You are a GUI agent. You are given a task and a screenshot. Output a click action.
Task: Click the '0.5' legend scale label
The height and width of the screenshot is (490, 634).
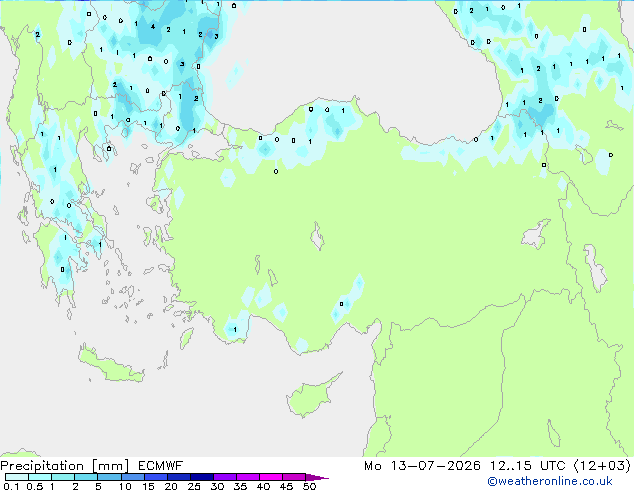coord(35,486)
